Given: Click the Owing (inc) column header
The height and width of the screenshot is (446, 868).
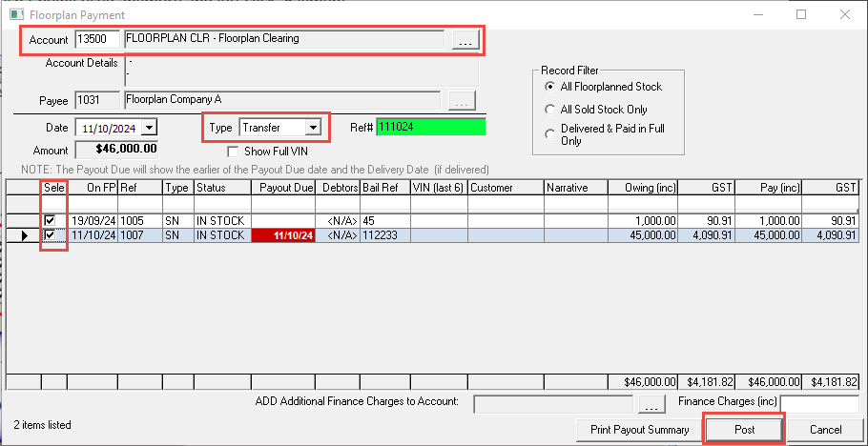Looking at the screenshot, I should click(643, 188).
